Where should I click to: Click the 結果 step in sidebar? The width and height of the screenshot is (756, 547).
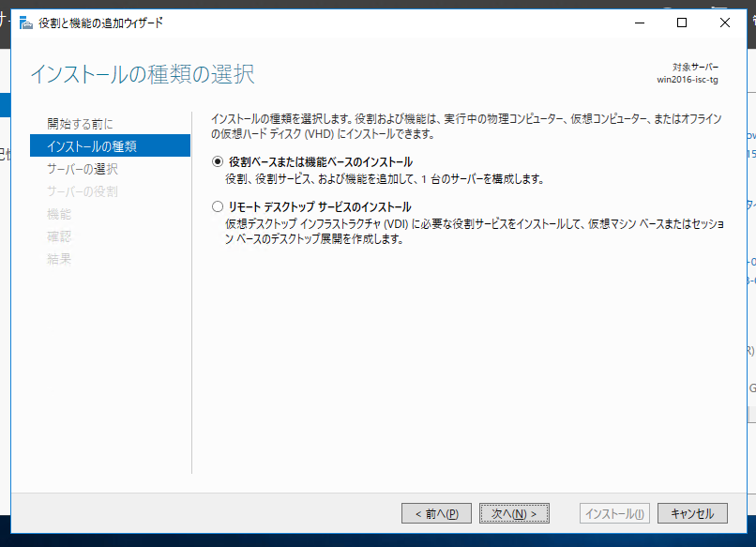click(59, 259)
